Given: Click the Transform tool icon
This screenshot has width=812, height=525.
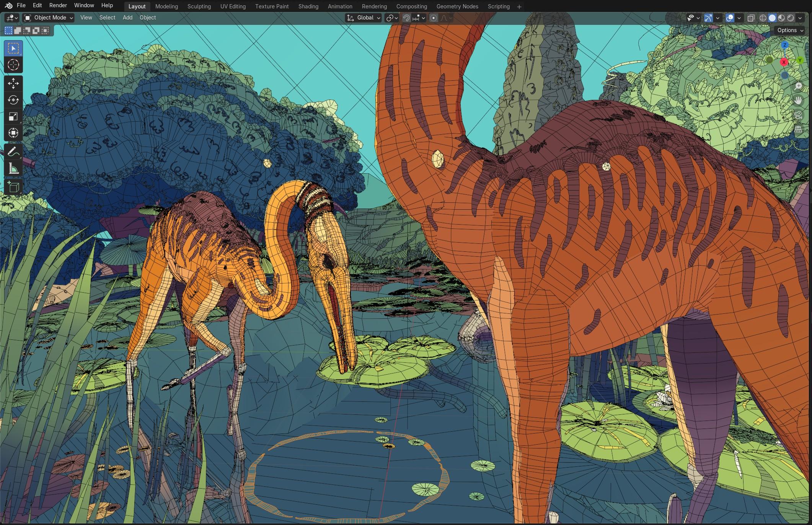Looking at the screenshot, I should (13, 133).
